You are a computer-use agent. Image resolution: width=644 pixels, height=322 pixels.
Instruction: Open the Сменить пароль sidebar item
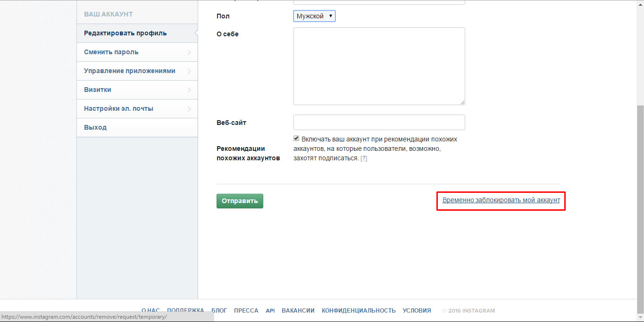pyautogui.click(x=111, y=52)
